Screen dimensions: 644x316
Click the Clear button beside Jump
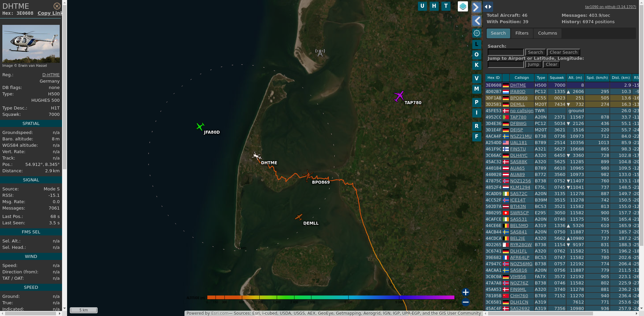551,64
